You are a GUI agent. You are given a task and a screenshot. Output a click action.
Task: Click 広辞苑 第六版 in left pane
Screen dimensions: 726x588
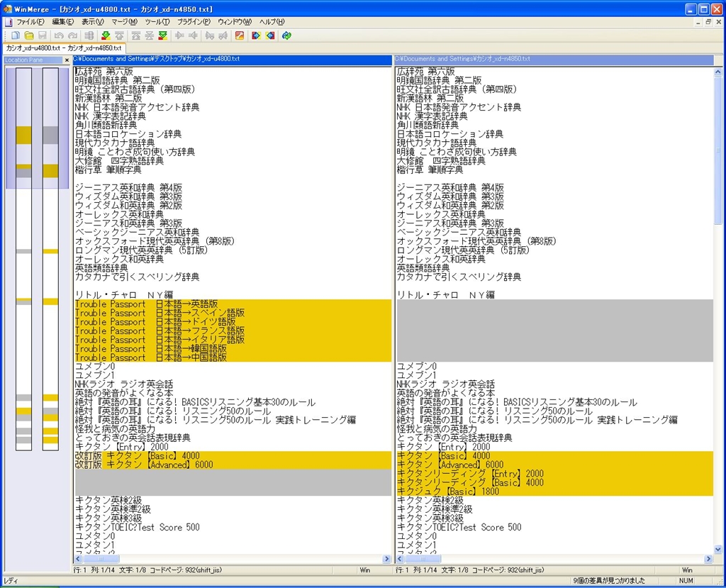(x=104, y=72)
